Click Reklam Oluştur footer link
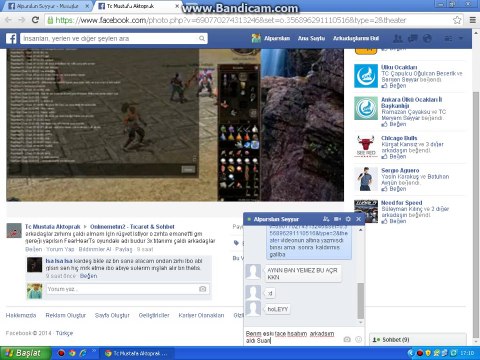The image size is (480, 360). click(x=66, y=315)
